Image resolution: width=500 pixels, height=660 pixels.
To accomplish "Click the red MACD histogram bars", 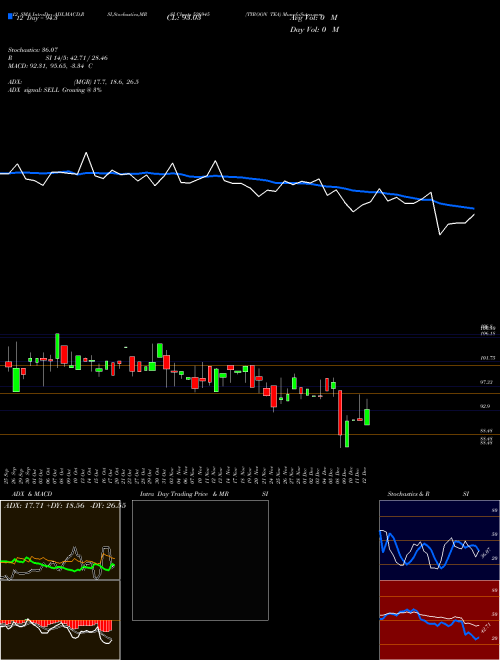I will click(57, 624).
